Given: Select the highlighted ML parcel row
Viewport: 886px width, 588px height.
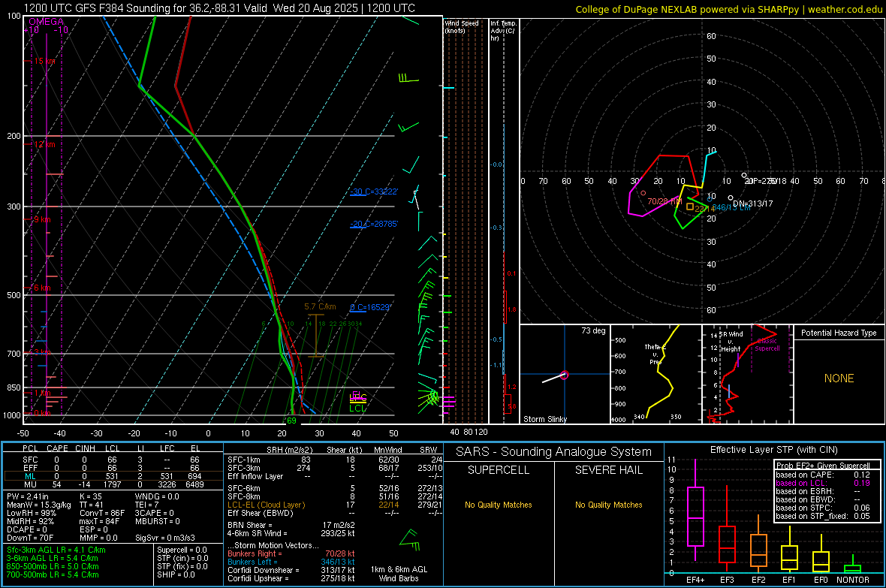Looking at the screenshot, I should (113, 476).
